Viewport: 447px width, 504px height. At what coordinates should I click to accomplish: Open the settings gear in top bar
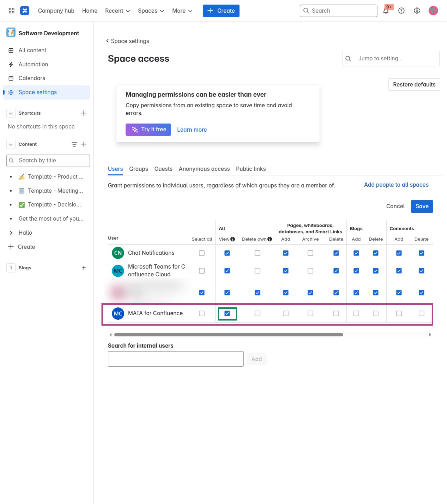417,11
